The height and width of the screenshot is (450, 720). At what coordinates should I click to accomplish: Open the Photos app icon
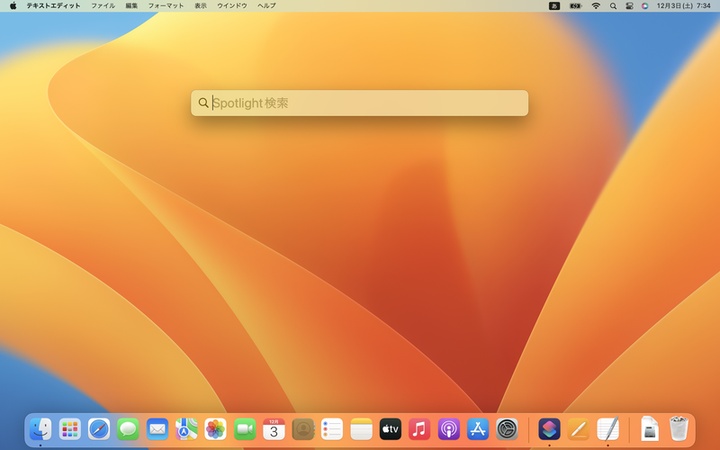click(x=215, y=429)
